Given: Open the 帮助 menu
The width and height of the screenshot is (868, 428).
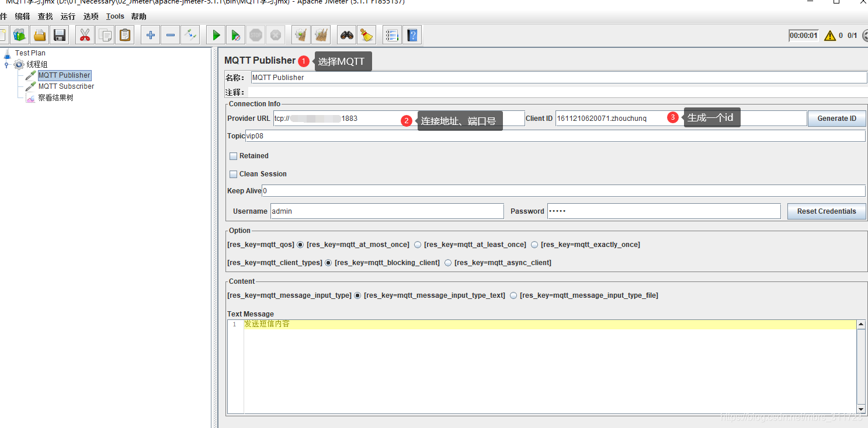Looking at the screenshot, I should [139, 16].
